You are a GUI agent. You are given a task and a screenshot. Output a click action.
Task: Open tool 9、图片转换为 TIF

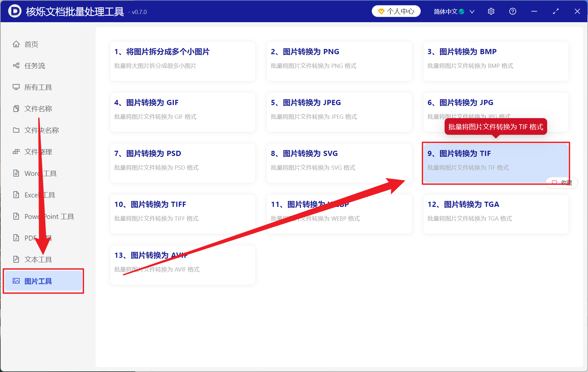pos(496,163)
